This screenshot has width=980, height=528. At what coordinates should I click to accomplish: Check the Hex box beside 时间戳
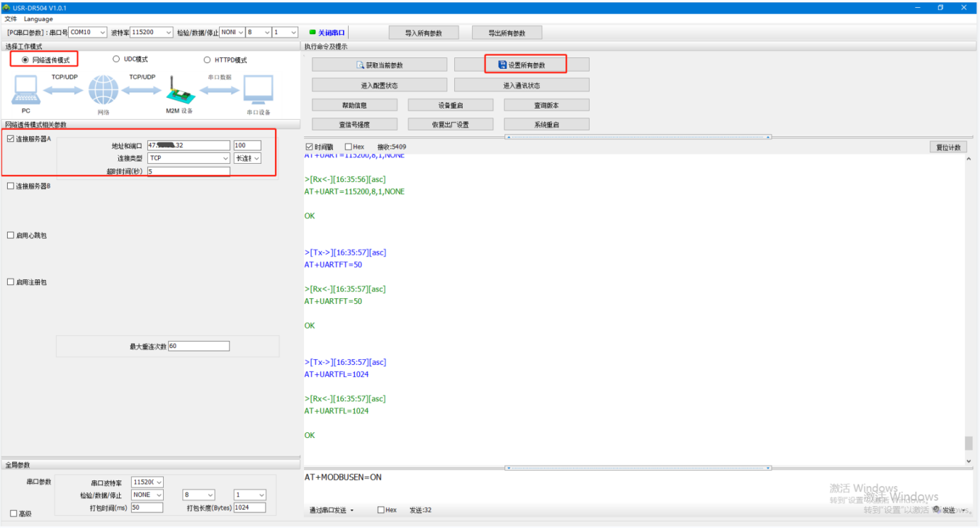coord(349,147)
